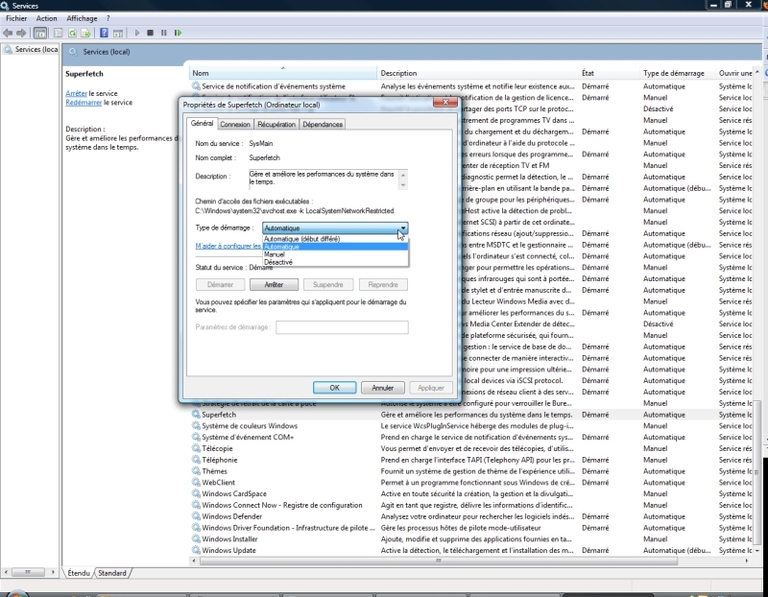
Task: Select Système d'événement COM+ row
Action: [473, 437]
